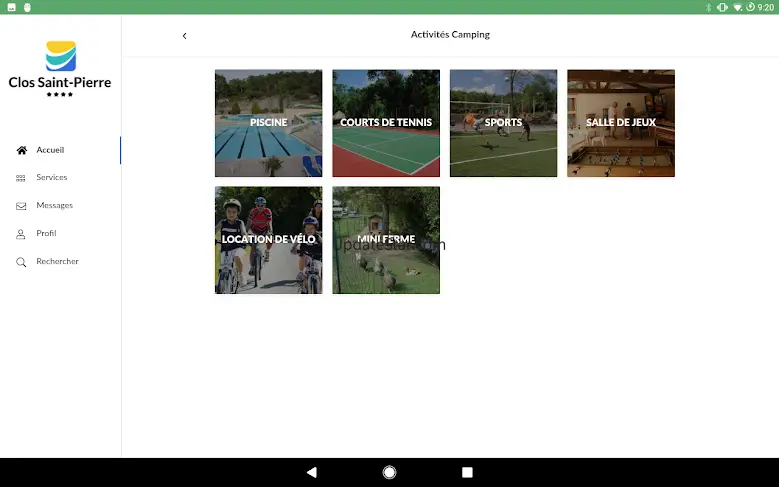Click the Profil person icon
The width and height of the screenshot is (779, 487).
[x=21, y=234]
